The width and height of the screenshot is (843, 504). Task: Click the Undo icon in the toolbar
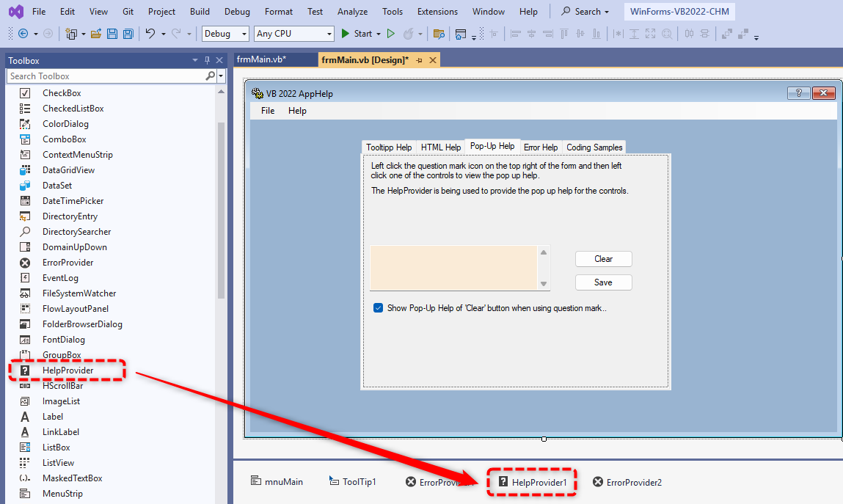pos(152,33)
